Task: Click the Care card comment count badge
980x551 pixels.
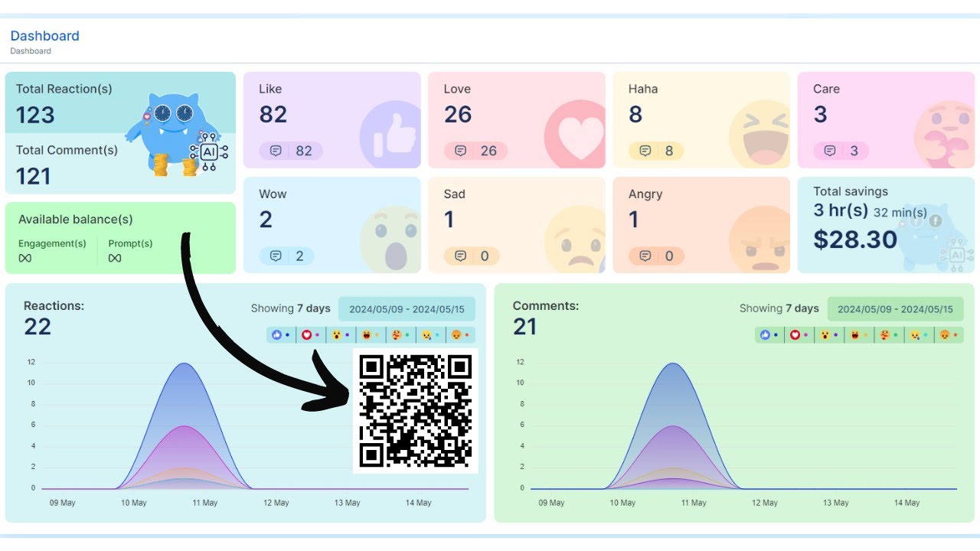Action: pos(841,151)
